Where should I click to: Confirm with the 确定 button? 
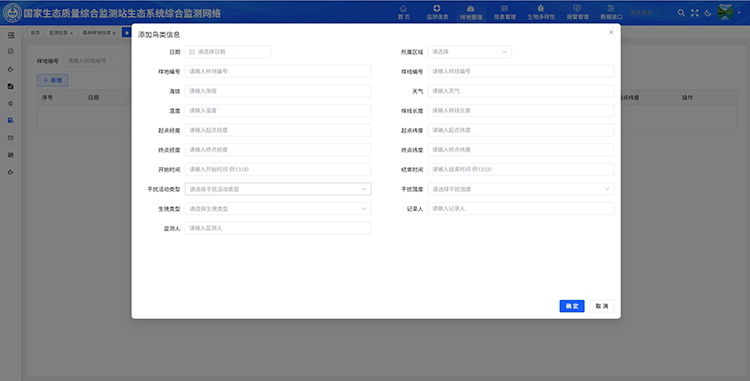(572, 306)
